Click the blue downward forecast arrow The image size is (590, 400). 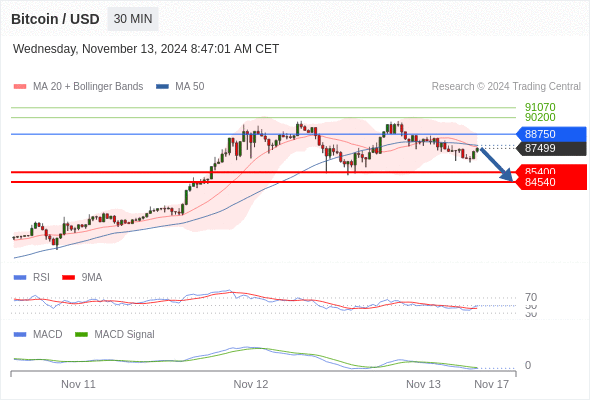coord(497,165)
